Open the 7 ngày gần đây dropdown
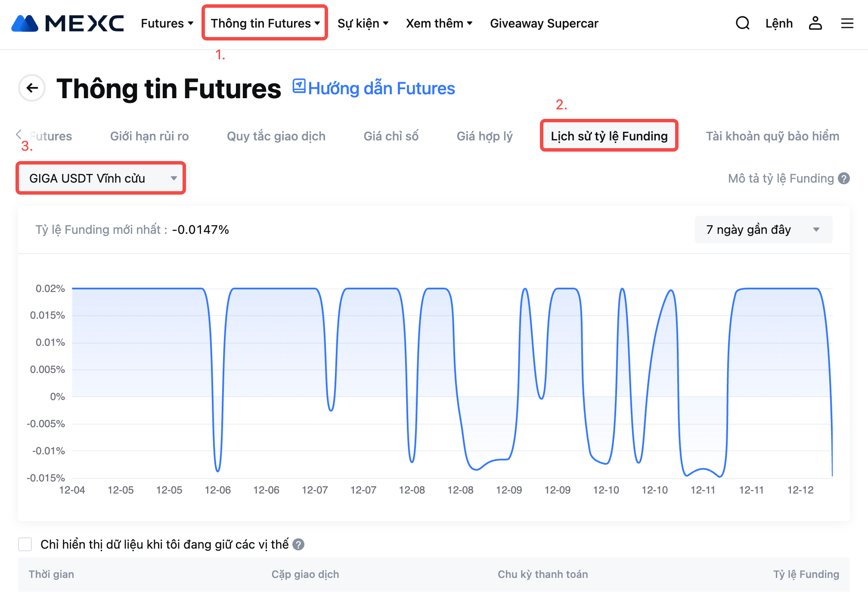868x596 pixels. click(x=763, y=230)
